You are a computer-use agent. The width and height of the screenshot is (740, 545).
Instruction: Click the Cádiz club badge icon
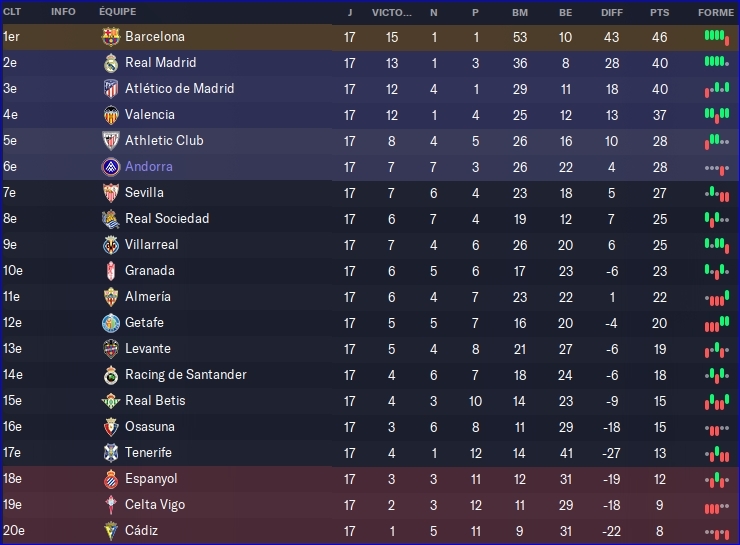coord(111,531)
